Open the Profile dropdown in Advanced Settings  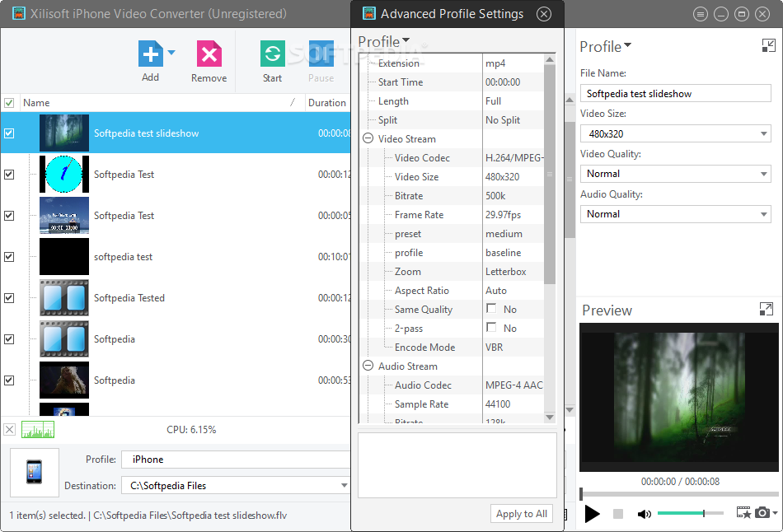(x=384, y=41)
